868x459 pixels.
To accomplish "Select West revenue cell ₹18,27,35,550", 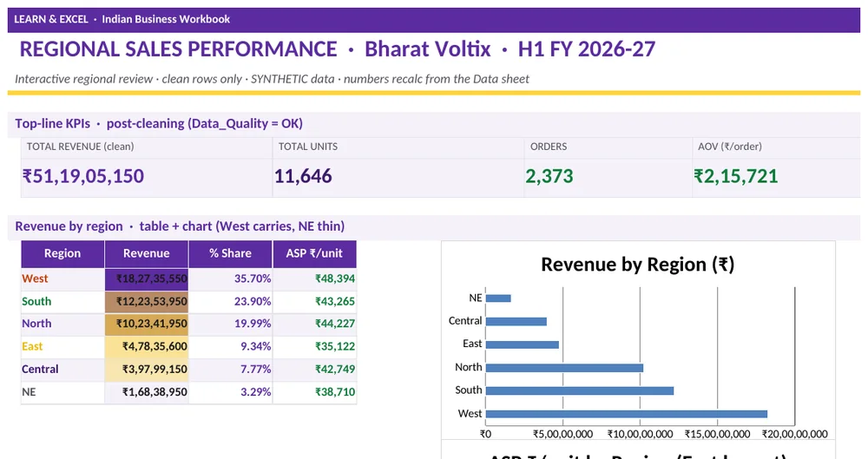I will pos(147,279).
